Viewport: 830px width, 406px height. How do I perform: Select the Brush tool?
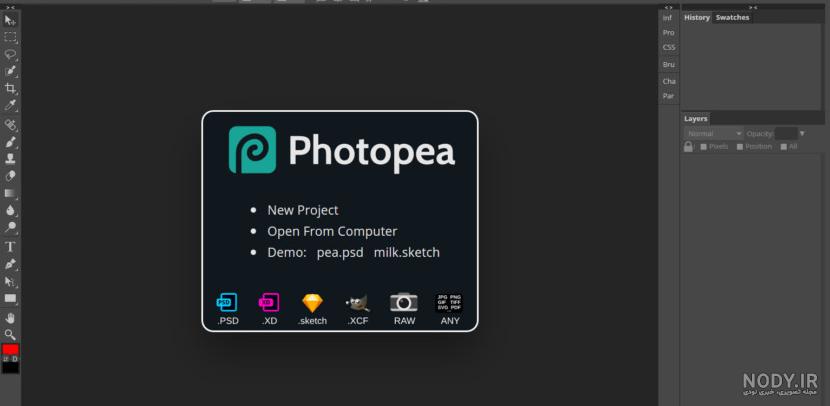tap(10, 142)
